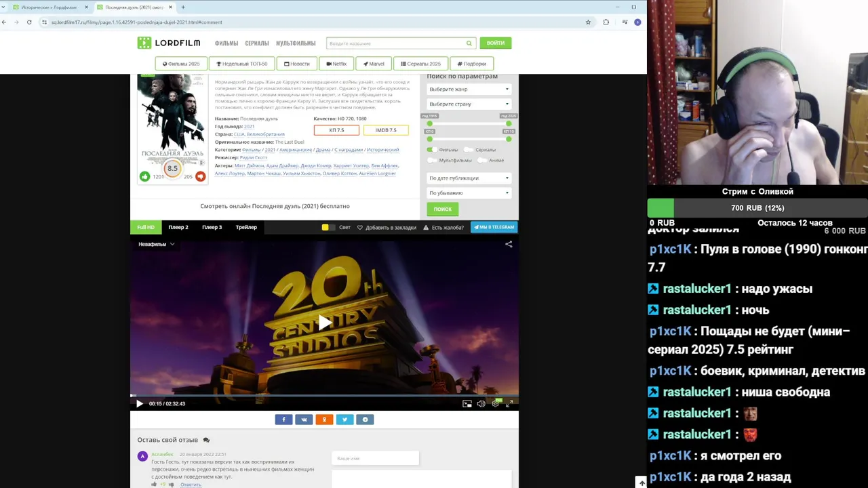The width and height of the screenshot is (868, 488).
Task: Enable the Сериалы filter switch
Action: tap(468, 149)
